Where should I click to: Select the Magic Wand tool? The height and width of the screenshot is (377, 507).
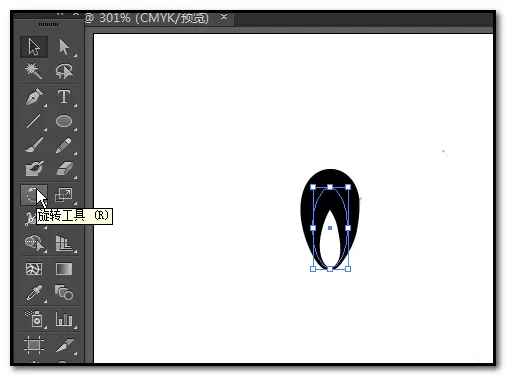click(x=34, y=71)
